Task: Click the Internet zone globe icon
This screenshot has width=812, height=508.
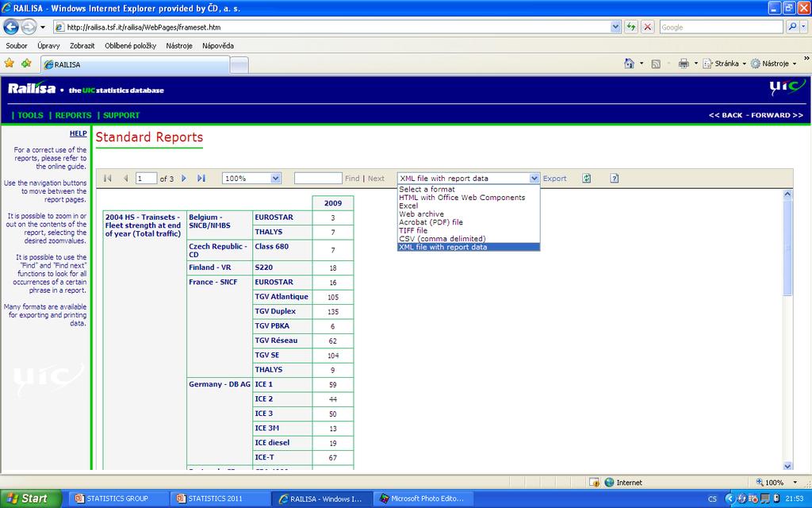Action: 610,482
